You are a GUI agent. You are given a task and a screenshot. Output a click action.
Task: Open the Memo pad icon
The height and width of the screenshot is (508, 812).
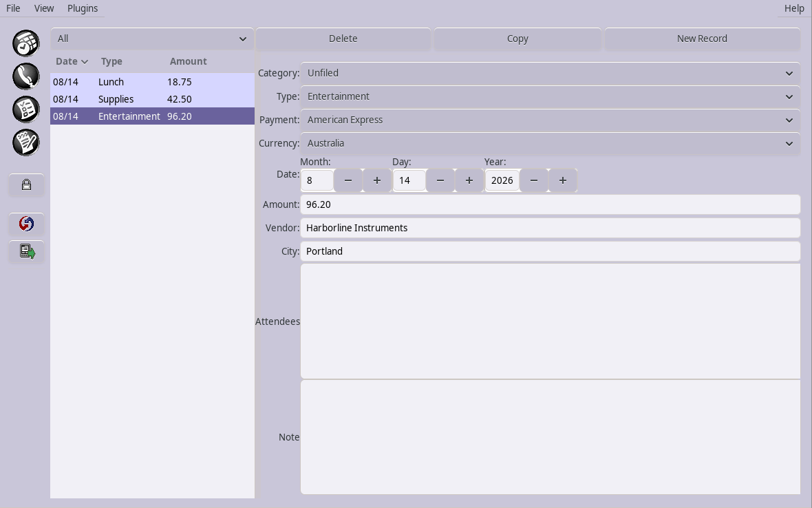pyautogui.click(x=26, y=142)
